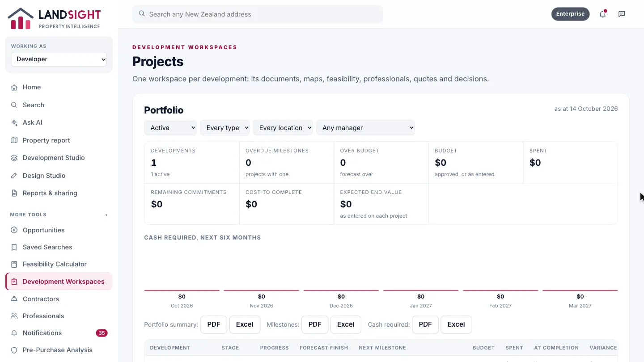
Task: Click the 35 notifications count badge
Action: coord(102,333)
